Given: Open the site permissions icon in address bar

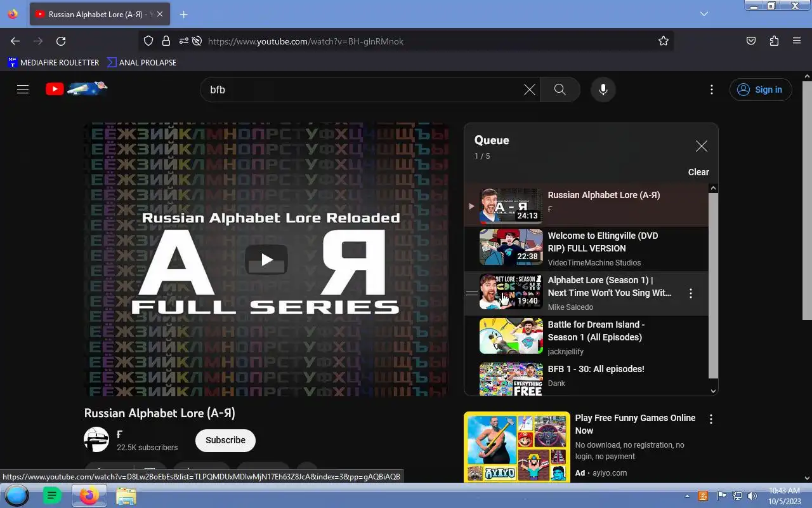Looking at the screenshot, I should [x=184, y=41].
